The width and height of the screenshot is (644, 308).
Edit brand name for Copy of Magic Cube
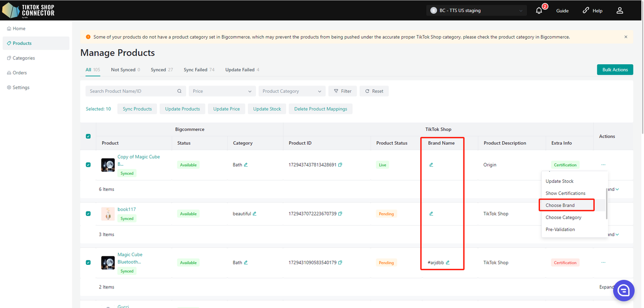click(x=431, y=165)
